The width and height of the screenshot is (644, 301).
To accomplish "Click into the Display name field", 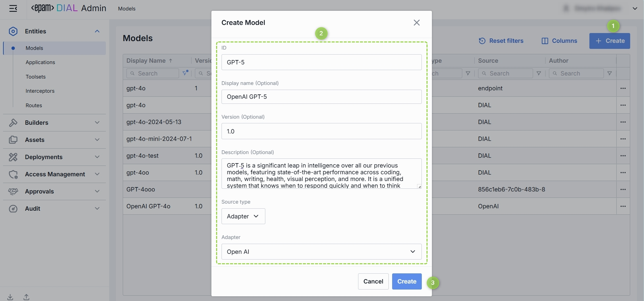I will pyautogui.click(x=321, y=97).
